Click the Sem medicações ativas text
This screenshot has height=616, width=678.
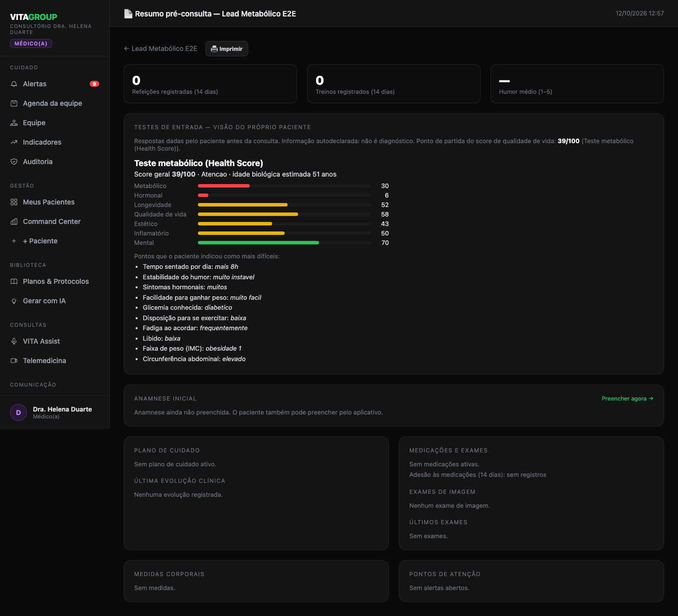point(444,464)
